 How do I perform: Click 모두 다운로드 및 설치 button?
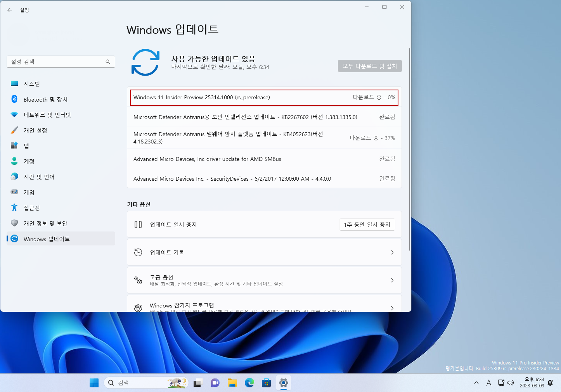pyautogui.click(x=370, y=66)
